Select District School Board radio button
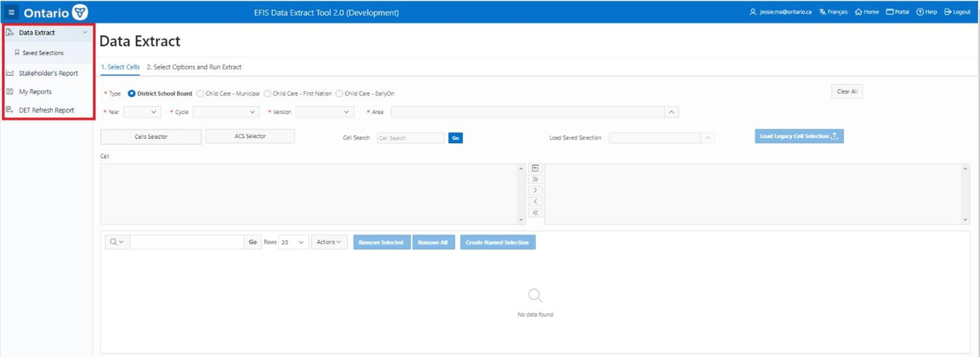The image size is (980, 357). click(132, 93)
